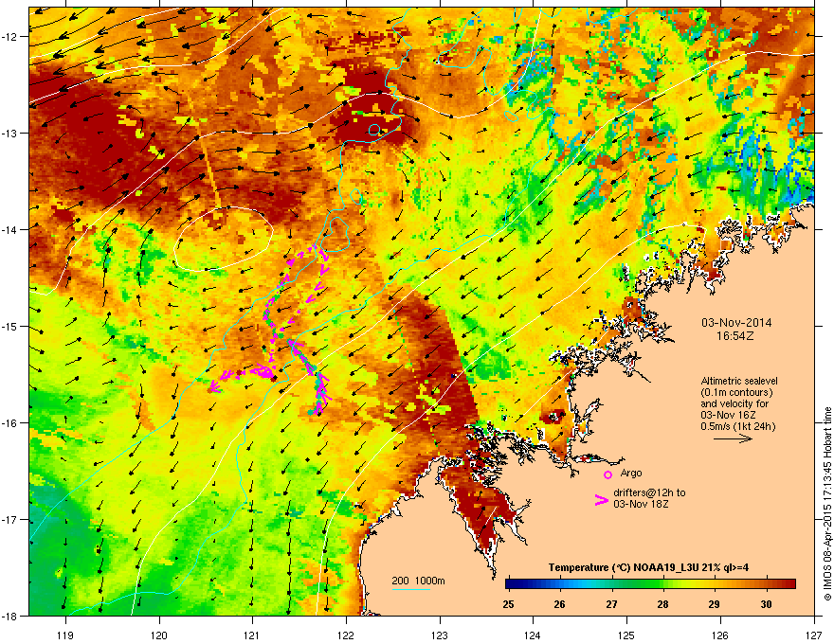Click the colorbar tick label 26
The height and width of the screenshot is (644, 834).
pyautogui.click(x=559, y=604)
